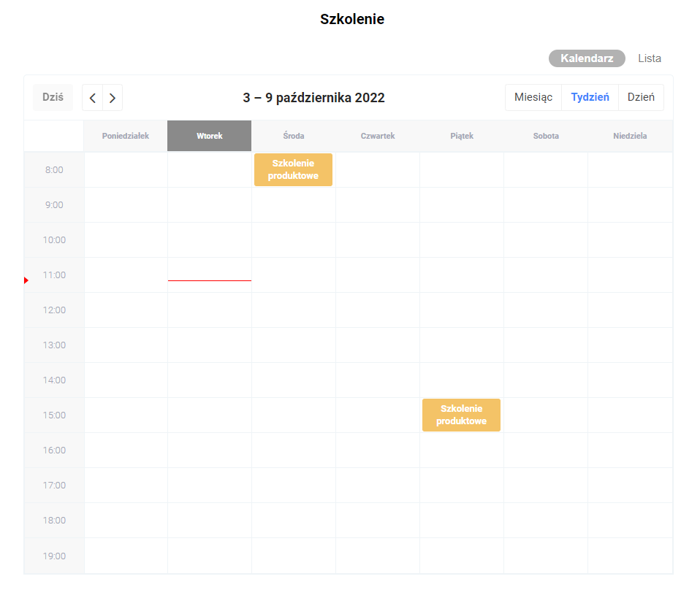The image size is (700, 598).
Task: Click the 8:00 time slot label
Action: [x=54, y=170]
